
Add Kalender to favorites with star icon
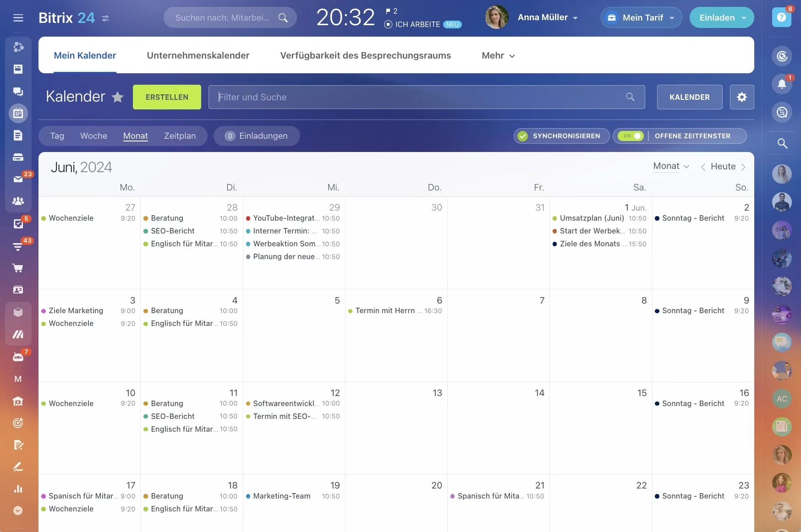coord(118,97)
